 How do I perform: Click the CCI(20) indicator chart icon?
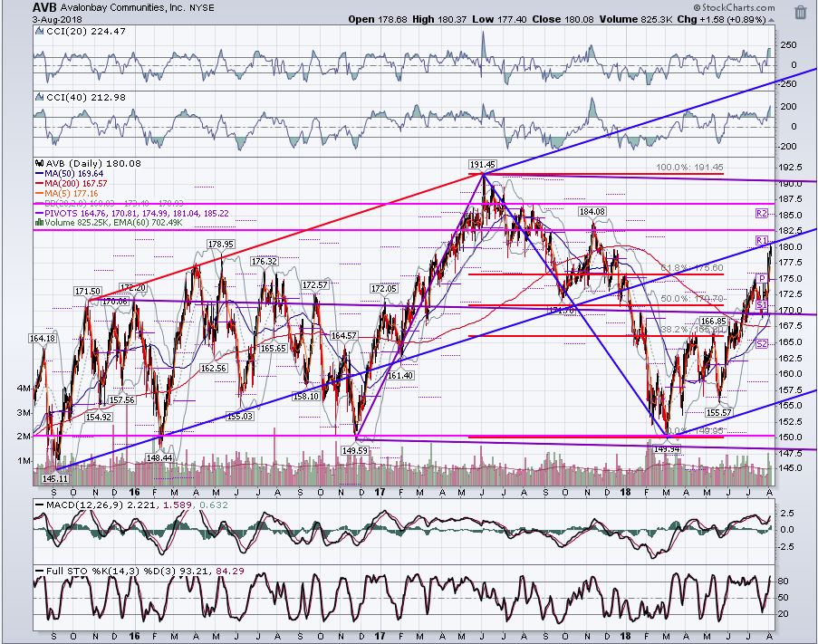point(39,32)
